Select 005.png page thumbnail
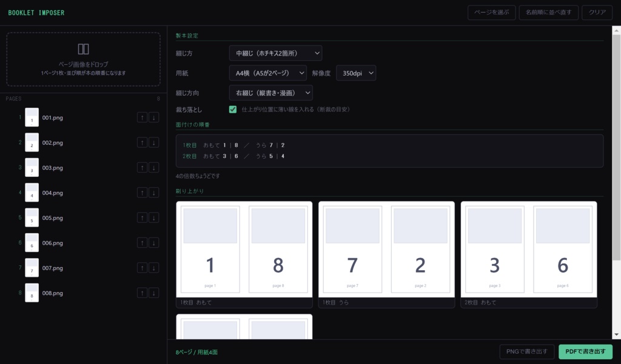The image size is (621, 364). point(32,217)
